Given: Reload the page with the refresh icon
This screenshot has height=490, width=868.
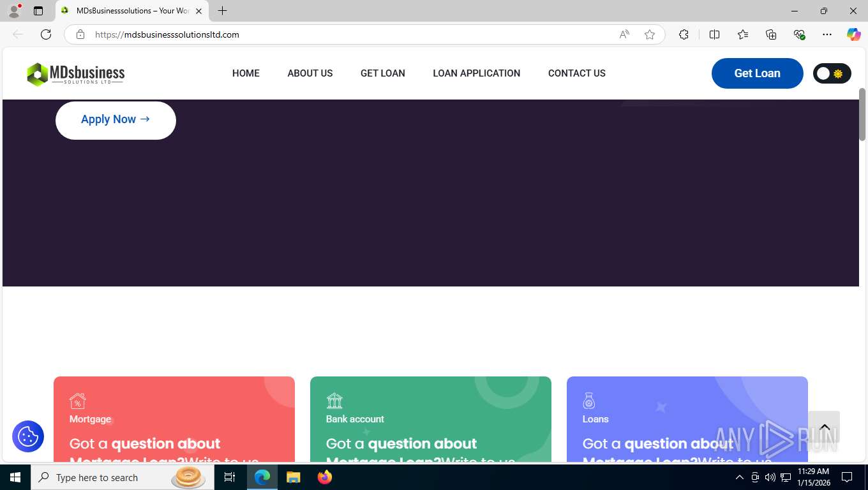Looking at the screenshot, I should (46, 34).
